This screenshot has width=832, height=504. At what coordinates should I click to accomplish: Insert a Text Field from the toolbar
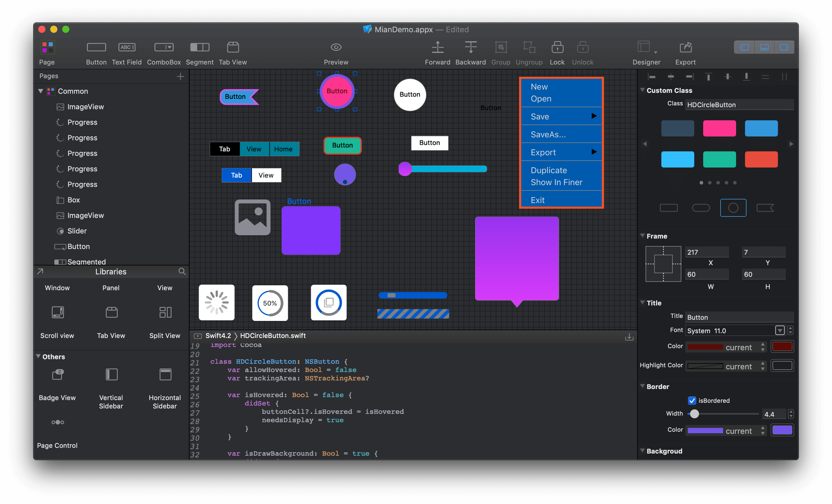click(127, 47)
